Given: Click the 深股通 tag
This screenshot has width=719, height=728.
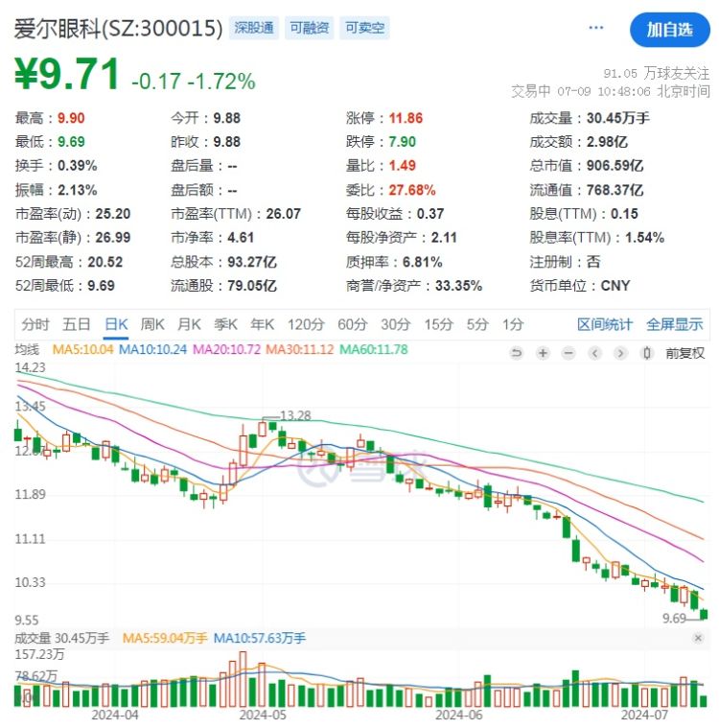Looking at the screenshot, I should [253, 28].
